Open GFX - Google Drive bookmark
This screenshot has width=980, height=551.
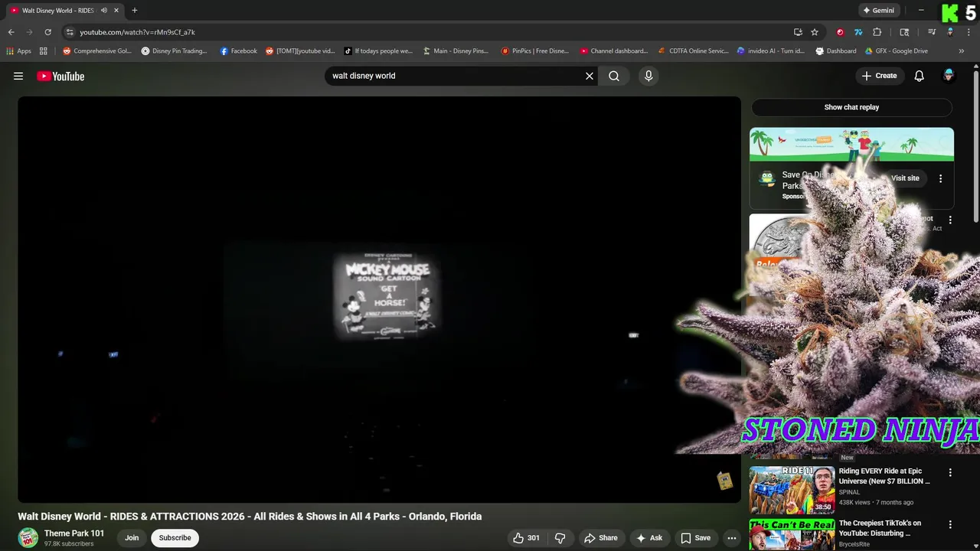coord(896,51)
